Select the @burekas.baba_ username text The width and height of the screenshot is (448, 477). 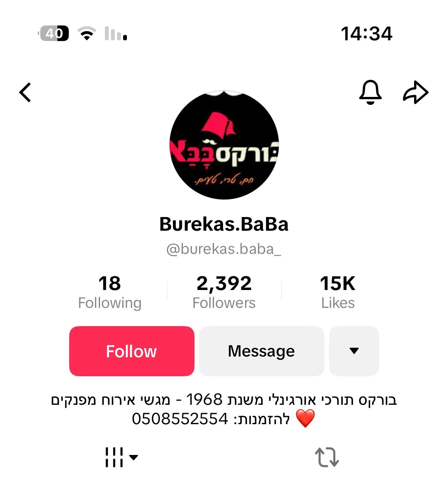[224, 249]
